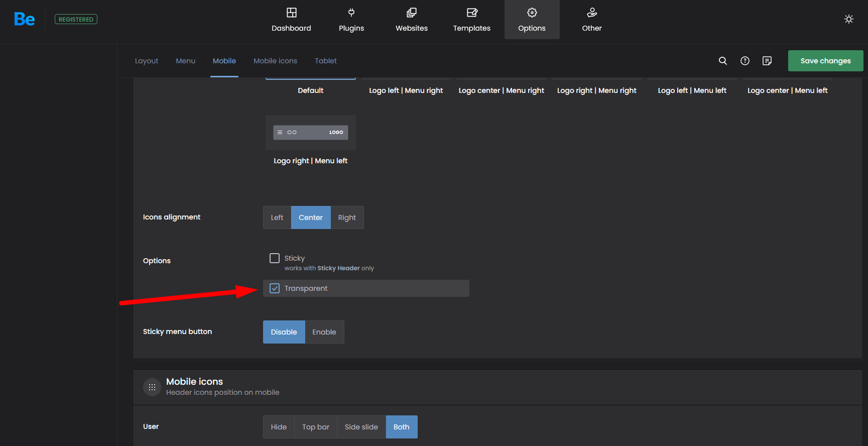
Task: Click the Mobile icons section heading
Action: pos(194,382)
